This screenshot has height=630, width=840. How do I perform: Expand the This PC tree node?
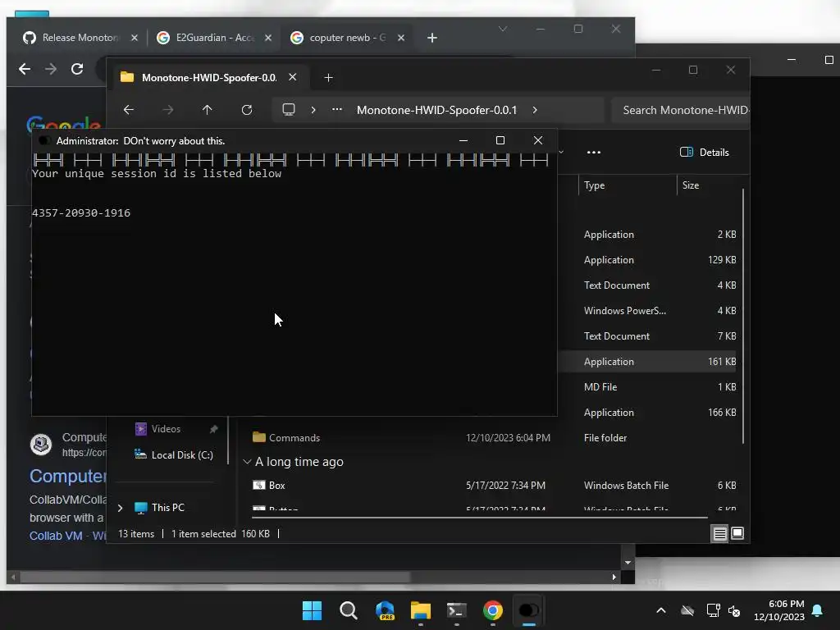[121, 508]
